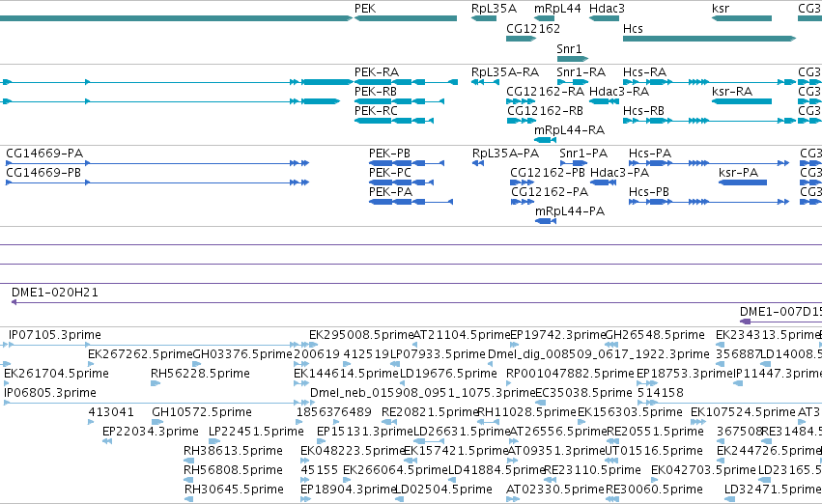This screenshot has width=822, height=504.
Task: Click the EC35038.5prime EST label
Action: (583, 393)
